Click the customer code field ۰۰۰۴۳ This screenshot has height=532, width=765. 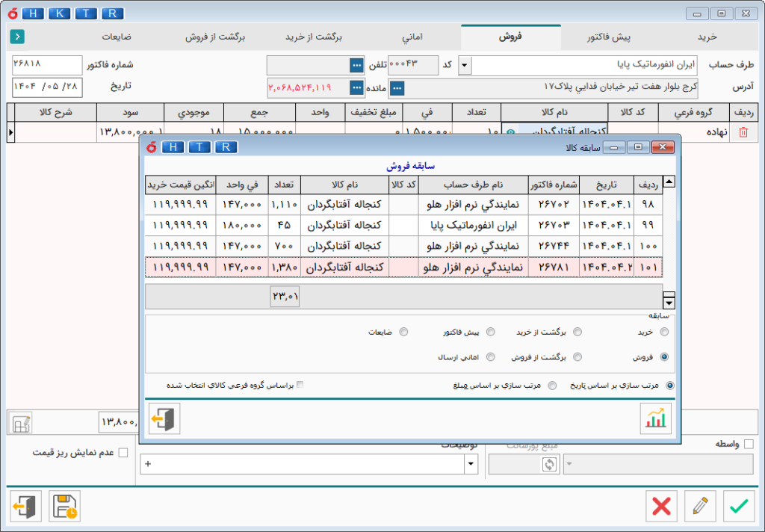412,65
